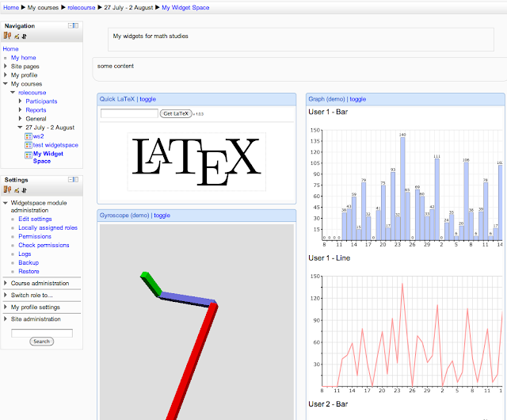Viewport: 507px width, 420px height.
Task: Click the Quick LaTeX widget title
Action: 117,99
